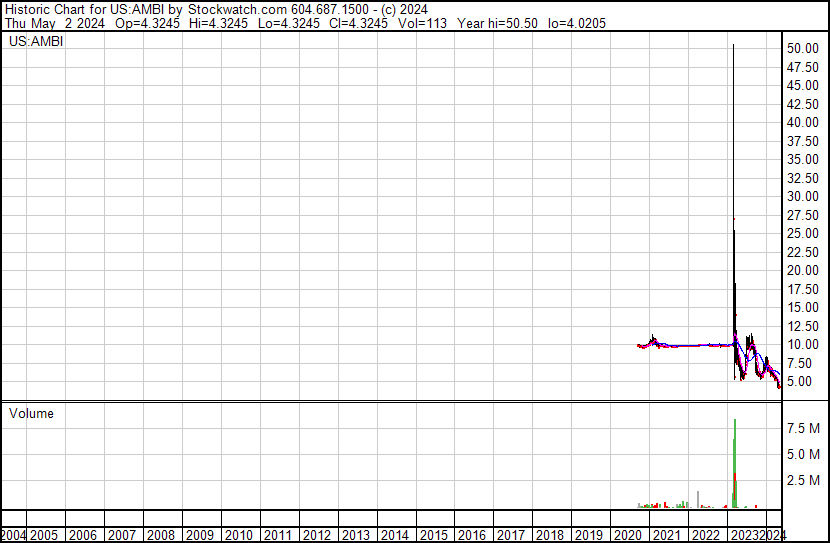Click the flat 2021 price line near 10.00
The image size is (830, 543).
tap(690, 345)
